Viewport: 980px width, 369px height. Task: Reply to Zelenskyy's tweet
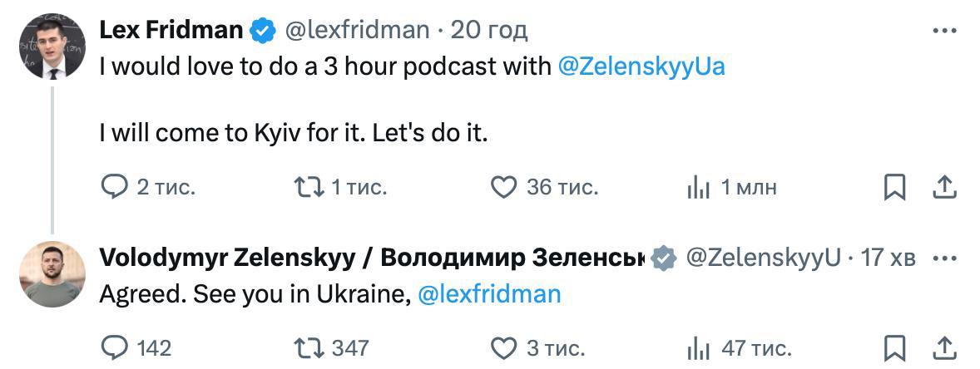tap(113, 347)
